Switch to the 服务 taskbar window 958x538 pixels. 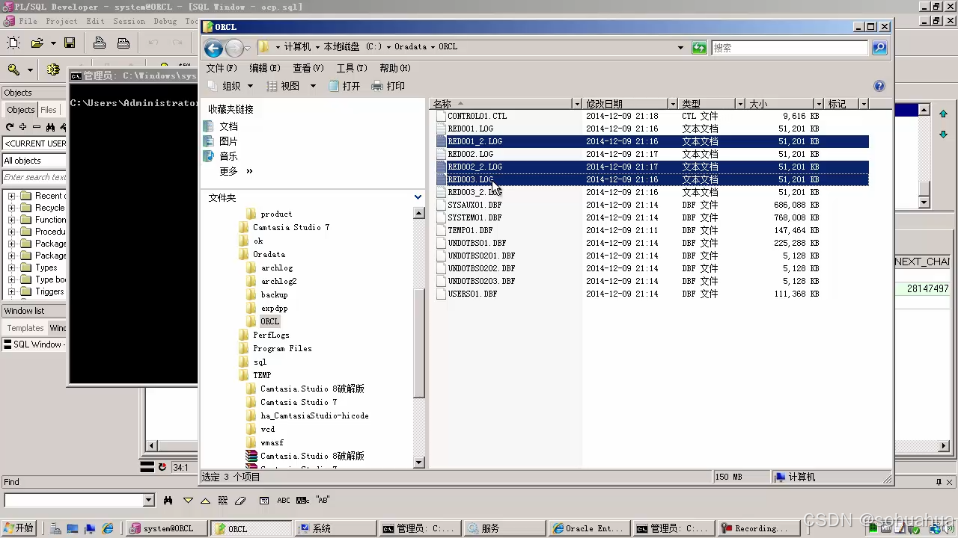[x=504, y=528]
